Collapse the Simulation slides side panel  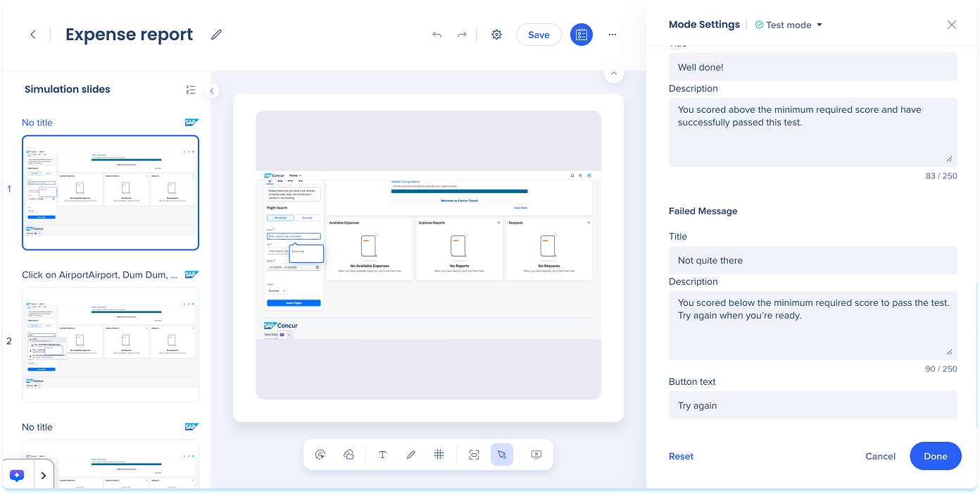coord(212,91)
